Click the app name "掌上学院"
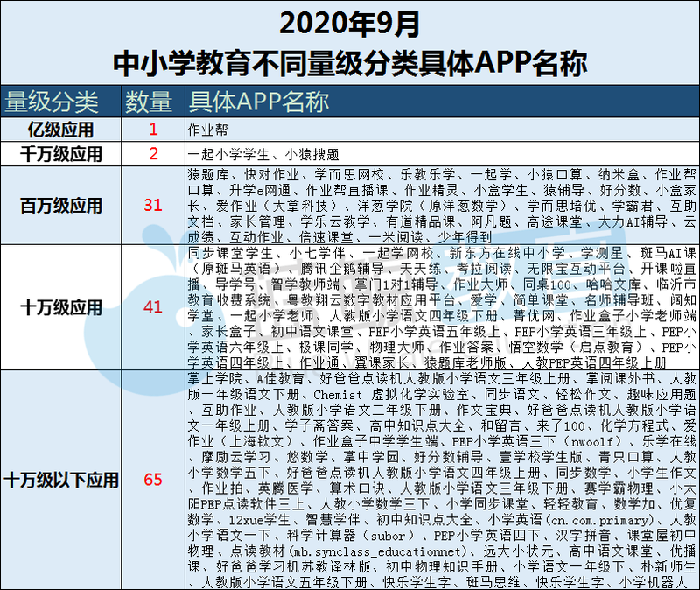The image size is (700, 590). coord(214,379)
